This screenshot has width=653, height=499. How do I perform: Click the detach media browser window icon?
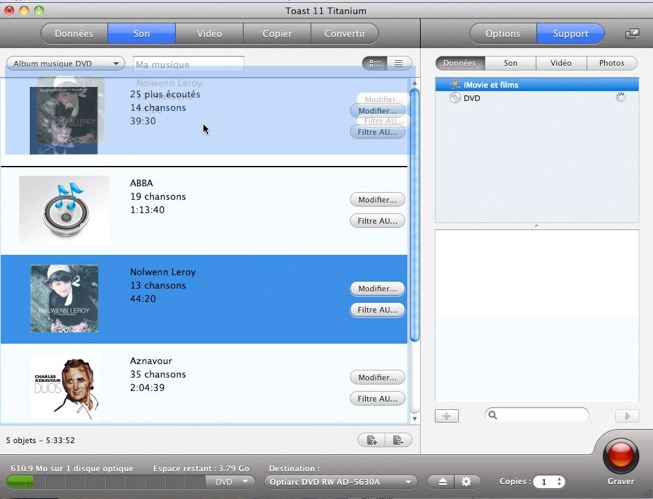632,34
